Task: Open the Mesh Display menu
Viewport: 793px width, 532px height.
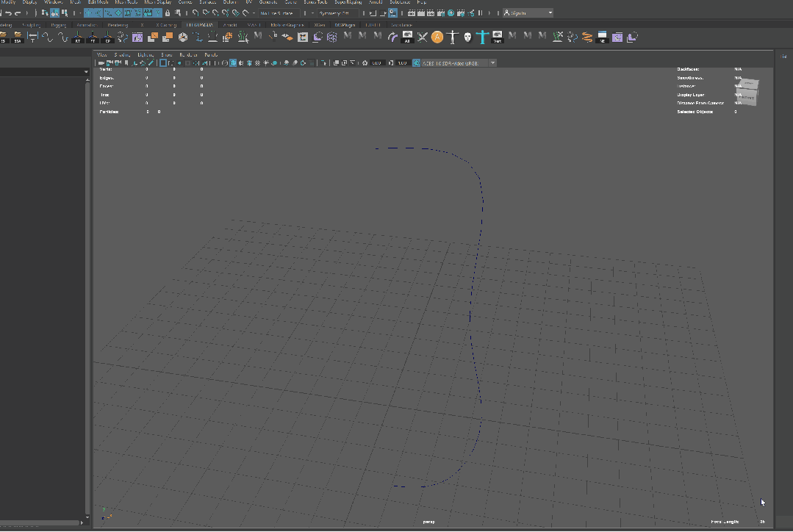Action: 158,2
